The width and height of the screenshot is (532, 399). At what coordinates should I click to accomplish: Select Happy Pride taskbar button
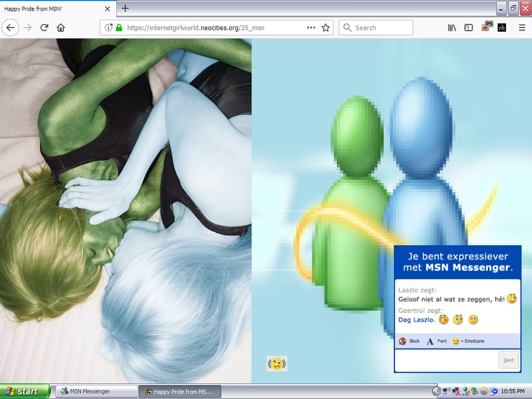click(180, 392)
